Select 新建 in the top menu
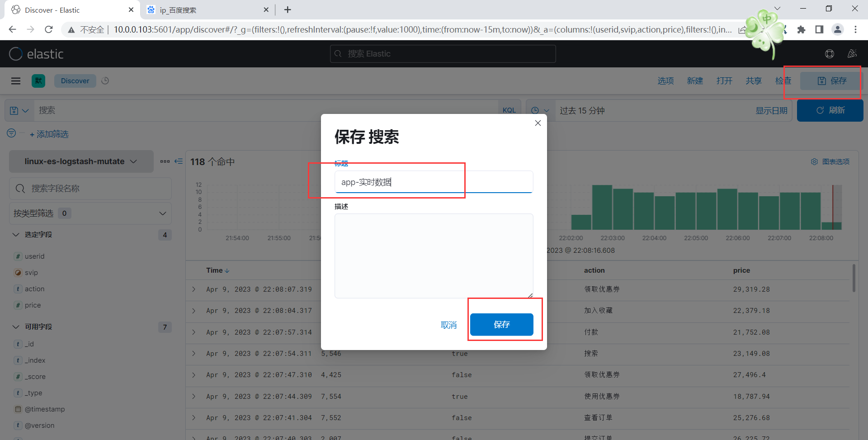Screen dimensions: 868x440 click(x=695, y=80)
